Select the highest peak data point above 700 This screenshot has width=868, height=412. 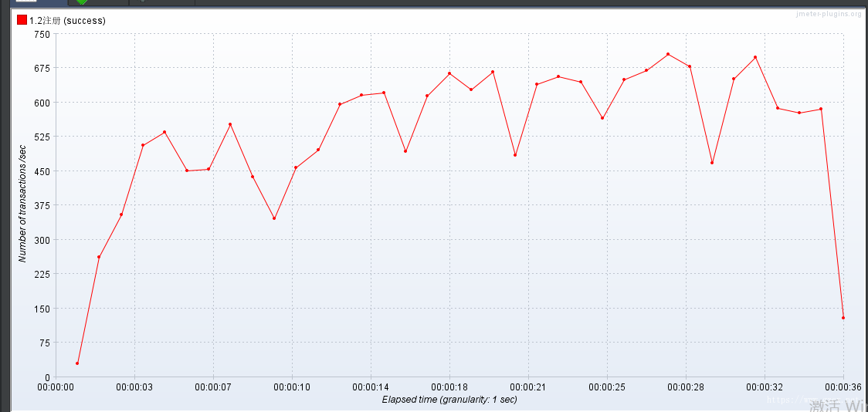coord(668,54)
